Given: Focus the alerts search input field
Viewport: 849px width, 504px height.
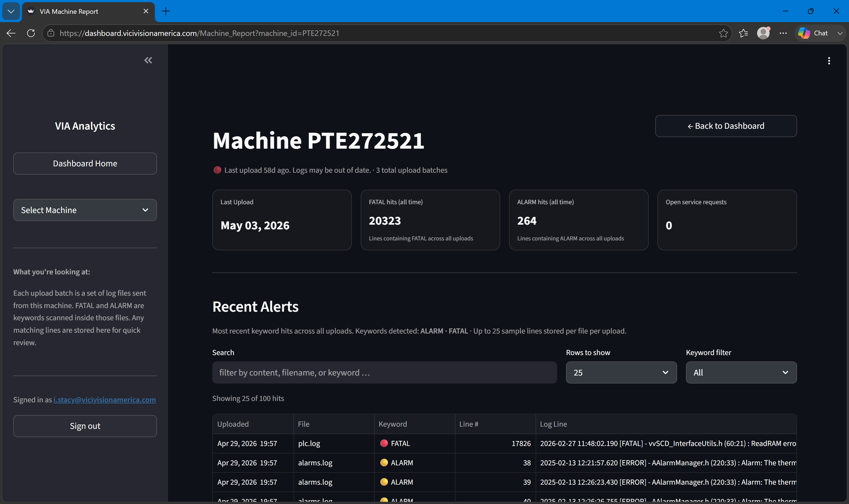Looking at the screenshot, I should pos(384,372).
